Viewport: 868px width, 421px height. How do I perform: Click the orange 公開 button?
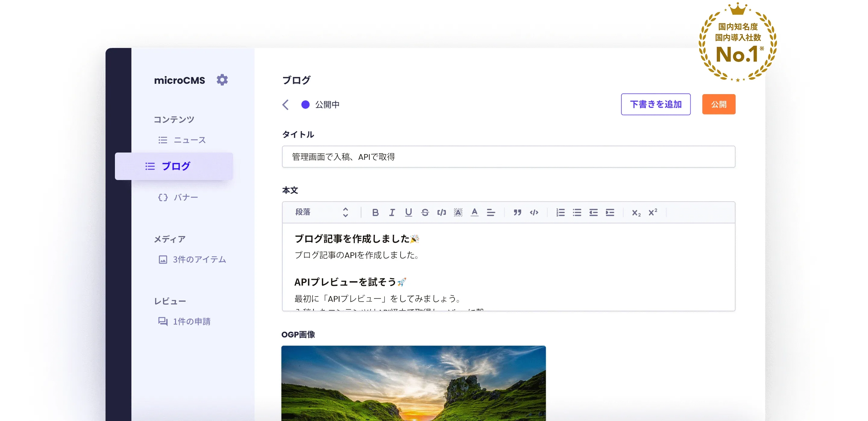719,104
